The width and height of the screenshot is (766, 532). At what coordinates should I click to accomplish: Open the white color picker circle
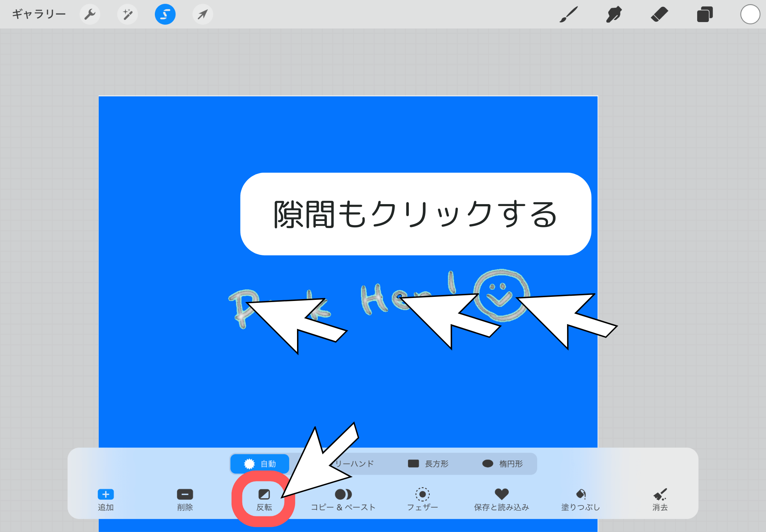point(750,15)
